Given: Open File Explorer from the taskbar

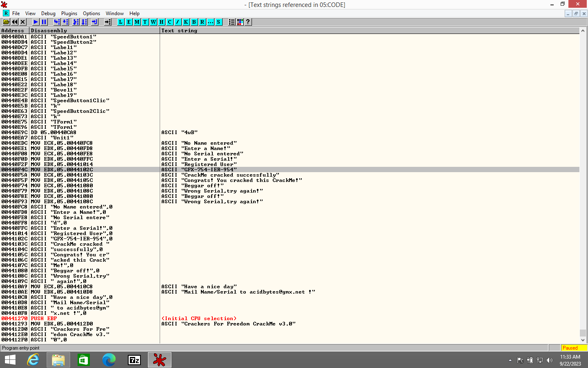Looking at the screenshot, I should 58,360.
